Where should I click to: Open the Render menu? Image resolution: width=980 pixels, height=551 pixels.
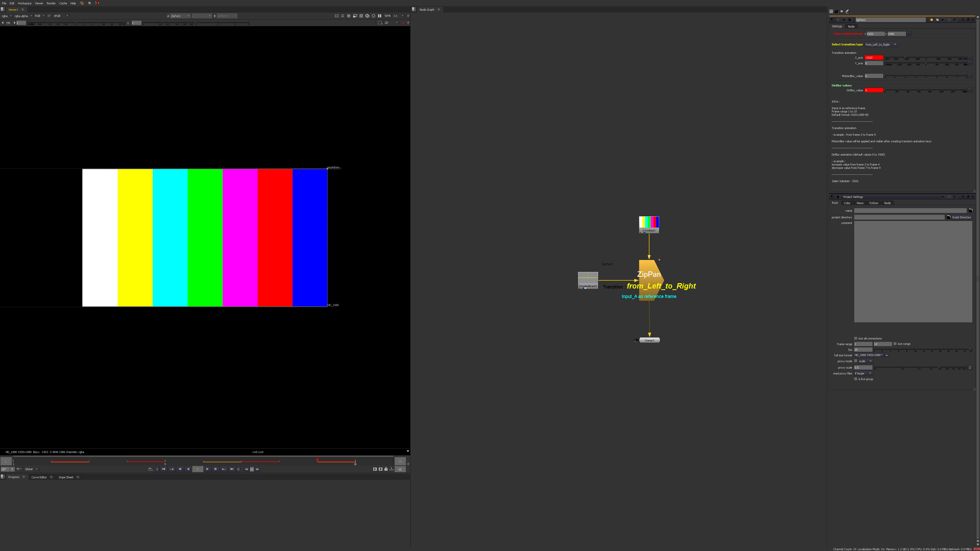[x=51, y=3]
